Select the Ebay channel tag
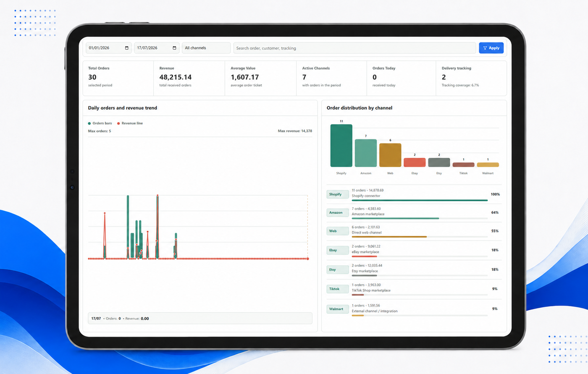The image size is (588, 374). [338, 250]
